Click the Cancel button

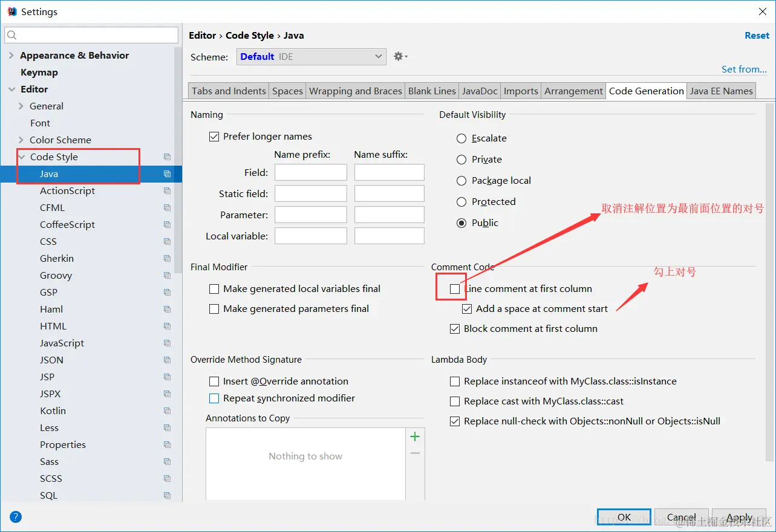pos(682,517)
